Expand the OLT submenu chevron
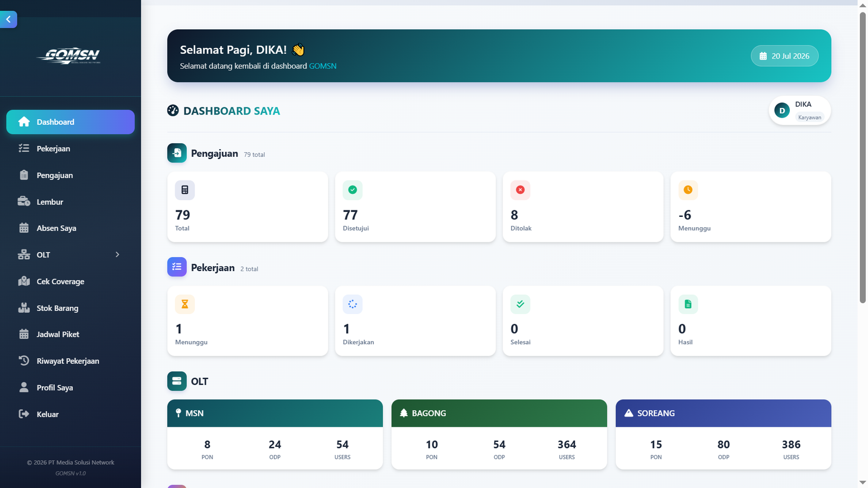The height and width of the screenshot is (488, 868). (117, 255)
